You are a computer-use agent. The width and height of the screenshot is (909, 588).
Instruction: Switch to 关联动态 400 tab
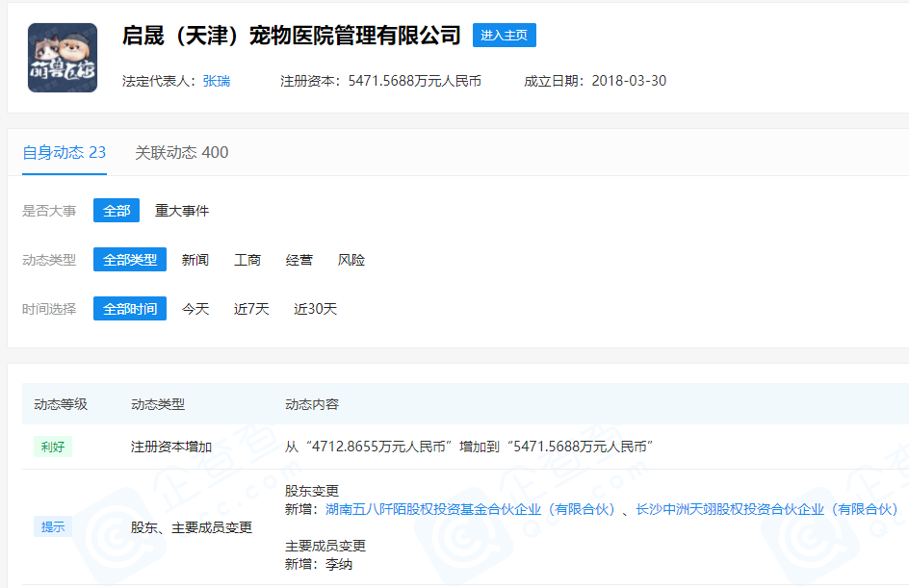[182, 152]
